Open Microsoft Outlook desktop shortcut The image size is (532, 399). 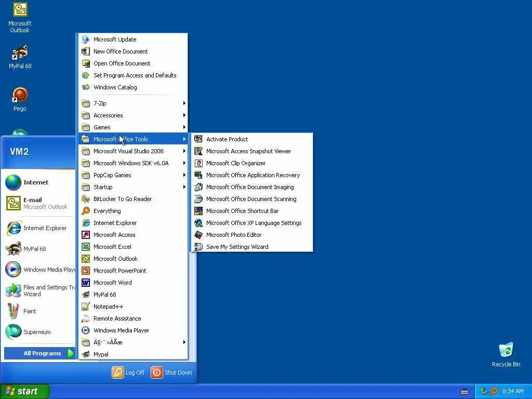(20, 18)
